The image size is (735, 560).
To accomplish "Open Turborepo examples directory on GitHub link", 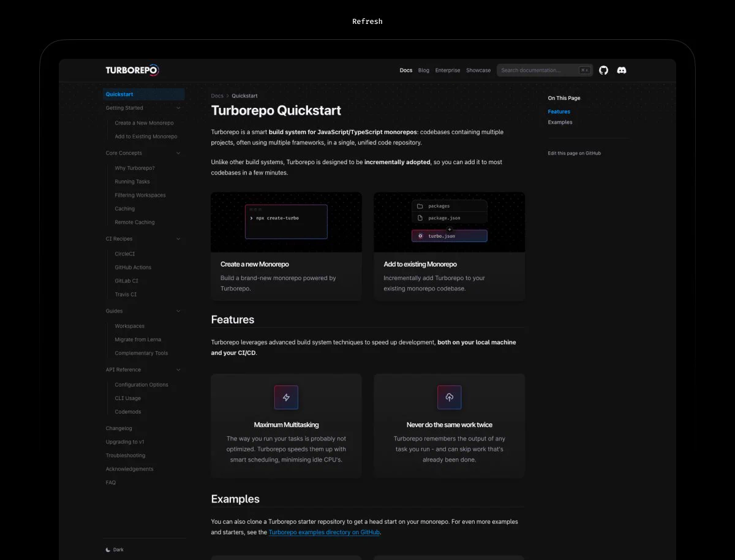I will 325,532.
